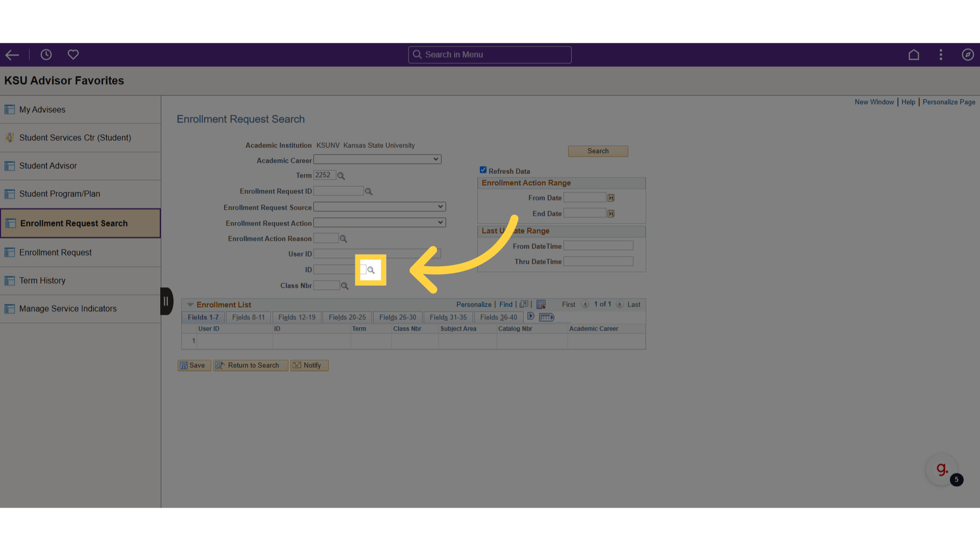Image resolution: width=980 pixels, height=551 pixels.
Task: Click the Notify button
Action: (309, 365)
